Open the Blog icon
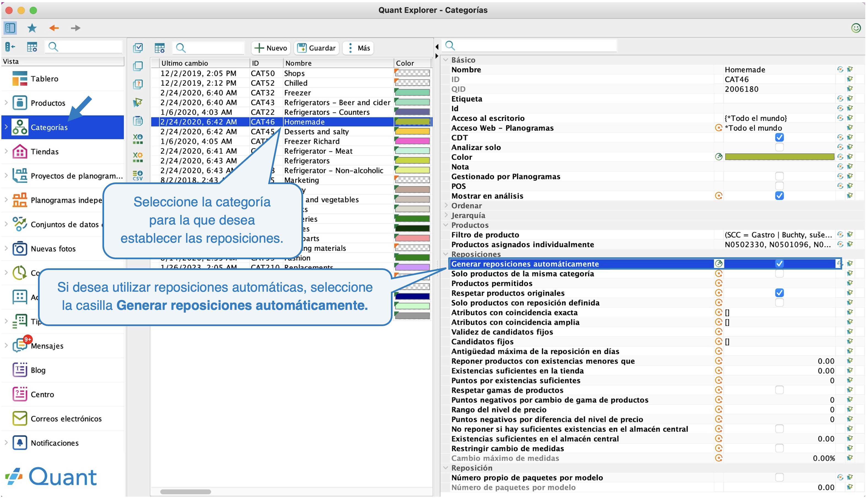 point(20,370)
